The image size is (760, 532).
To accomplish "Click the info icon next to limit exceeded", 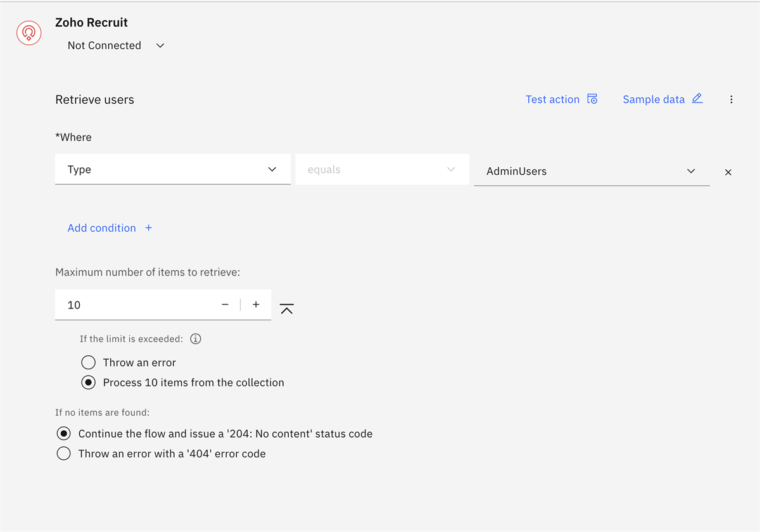I will pyautogui.click(x=196, y=339).
